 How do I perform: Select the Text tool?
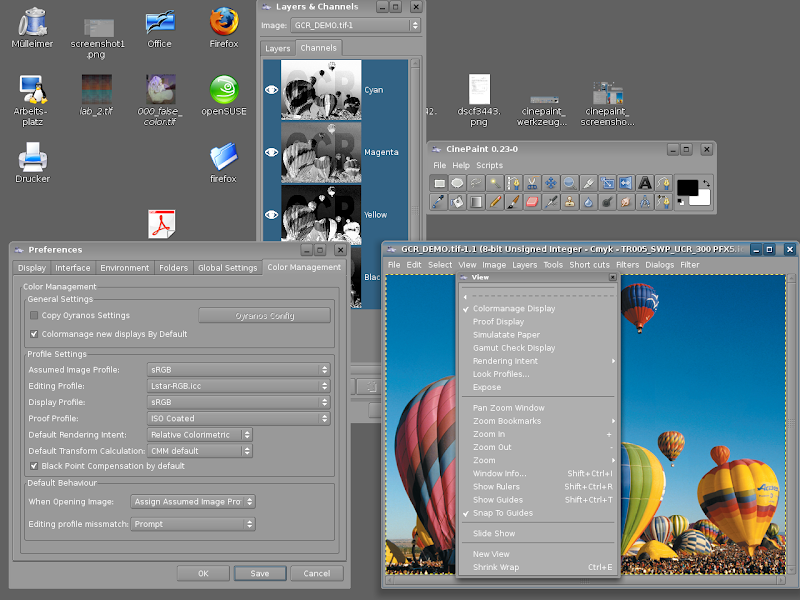(x=643, y=183)
